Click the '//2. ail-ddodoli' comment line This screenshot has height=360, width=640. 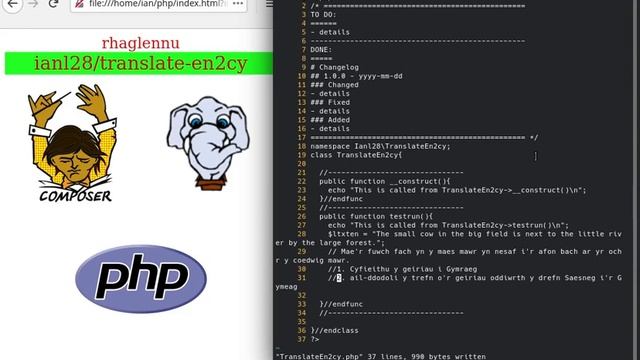pos(449,282)
